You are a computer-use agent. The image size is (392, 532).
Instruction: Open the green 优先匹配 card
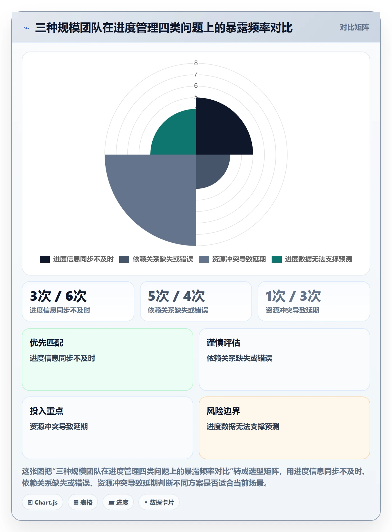click(108, 360)
